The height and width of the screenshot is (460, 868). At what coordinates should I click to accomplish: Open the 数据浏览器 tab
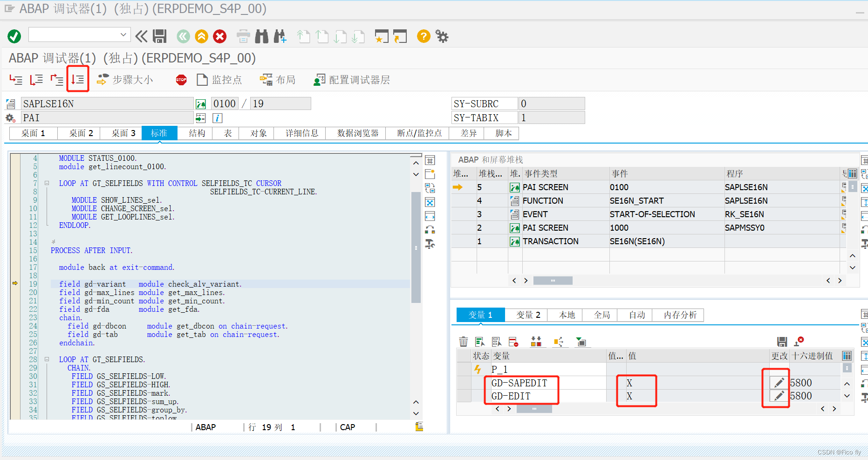355,133
